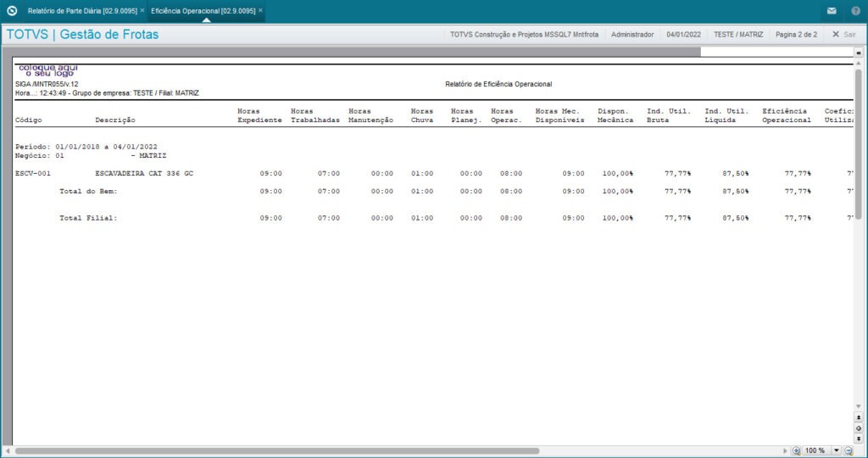Image resolution: width=868 pixels, height=458 pixels.
Task: Click the Horas Chuva column header
Action: coord(422,115)
